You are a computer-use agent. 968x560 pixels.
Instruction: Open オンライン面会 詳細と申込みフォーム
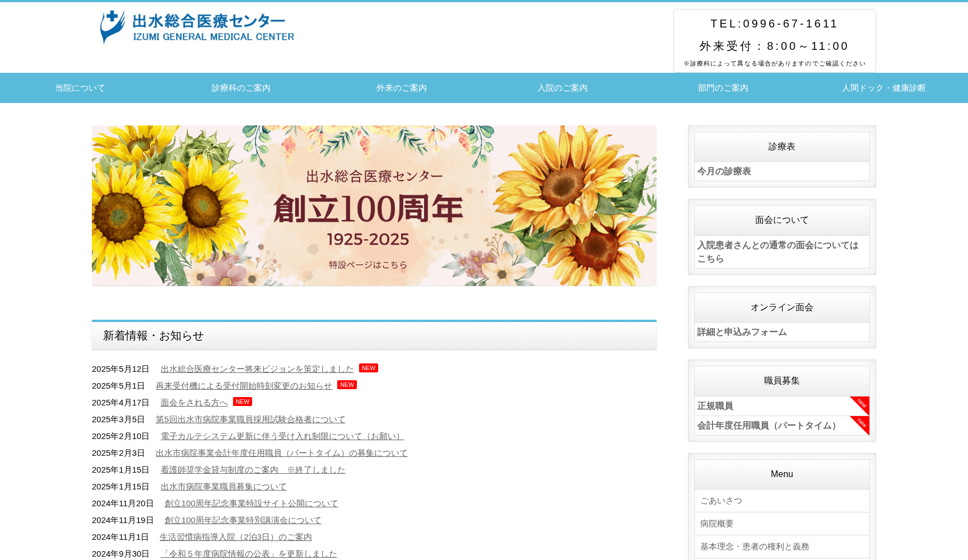pyautogui.click(x=741, y=332)
